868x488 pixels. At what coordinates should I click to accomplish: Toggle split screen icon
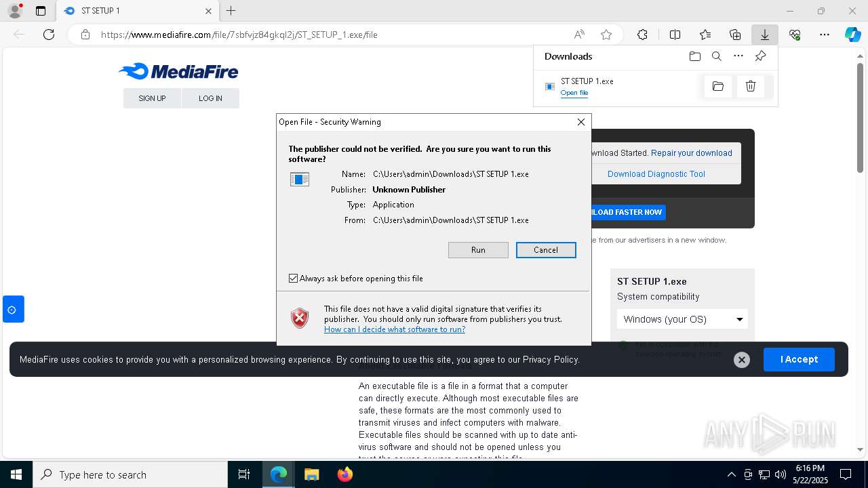pos(675,35)
